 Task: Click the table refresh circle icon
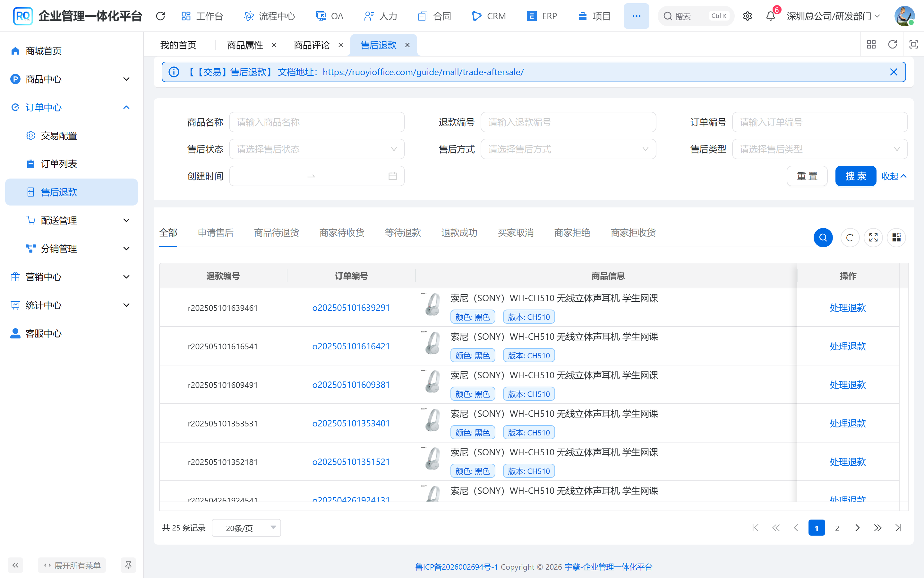point(850,238)
